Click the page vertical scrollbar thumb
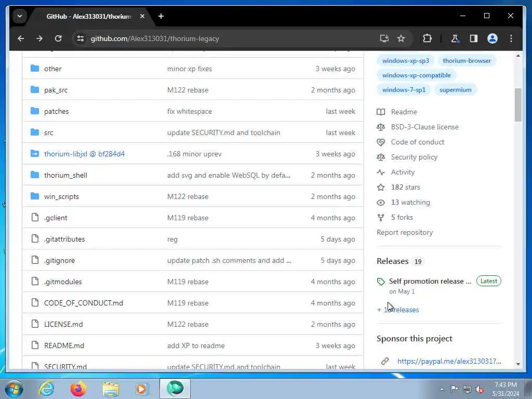The height and width of the screenshot is (399, 532). (518, 105)
